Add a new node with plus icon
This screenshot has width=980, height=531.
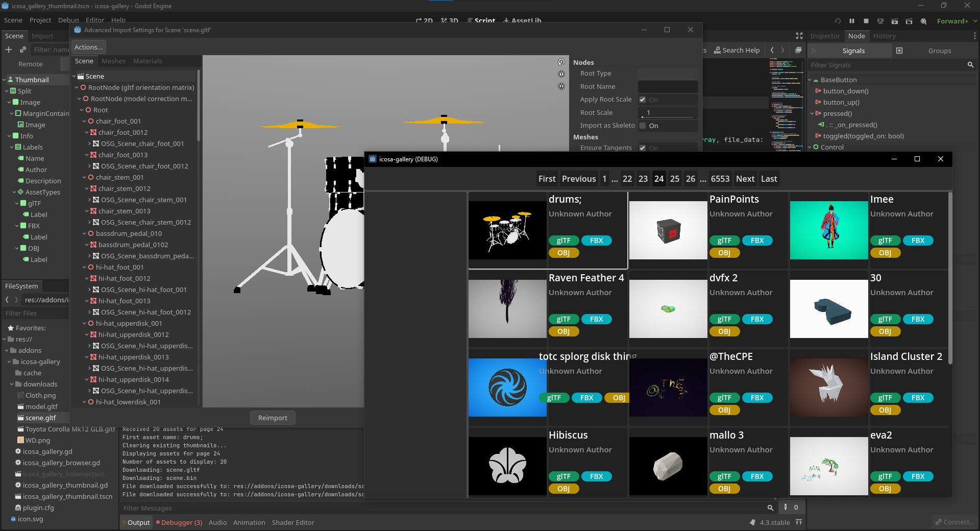[9, 50]
